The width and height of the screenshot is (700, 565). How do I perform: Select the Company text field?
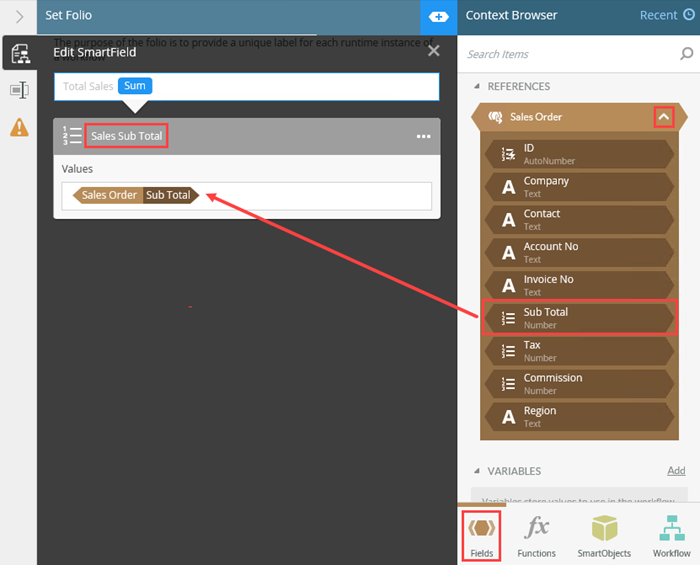click(579, 187)
